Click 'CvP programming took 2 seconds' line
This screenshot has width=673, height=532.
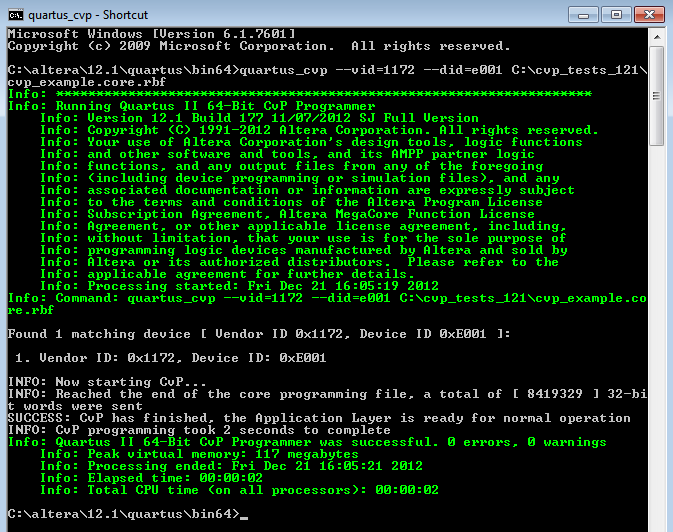pos(199,430)
